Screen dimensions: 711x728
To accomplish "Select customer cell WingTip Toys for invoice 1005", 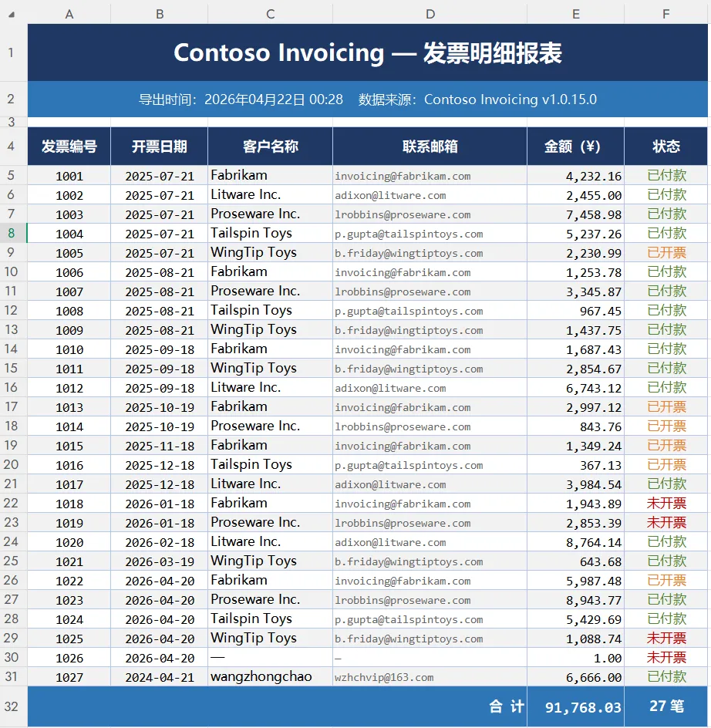I will pyautogui.click(x=270, y=253).
